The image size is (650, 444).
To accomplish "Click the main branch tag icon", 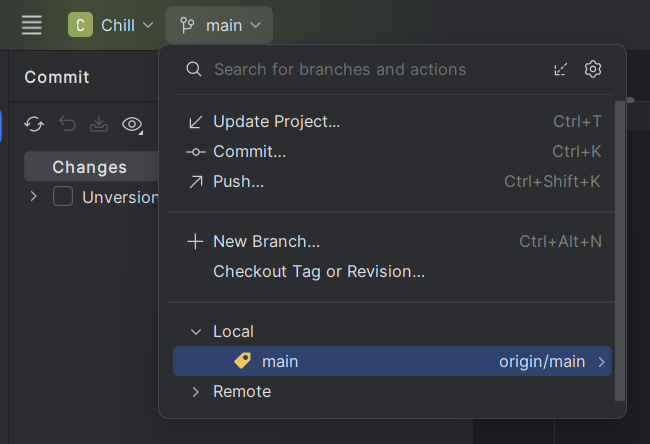I will click(242, 361).
